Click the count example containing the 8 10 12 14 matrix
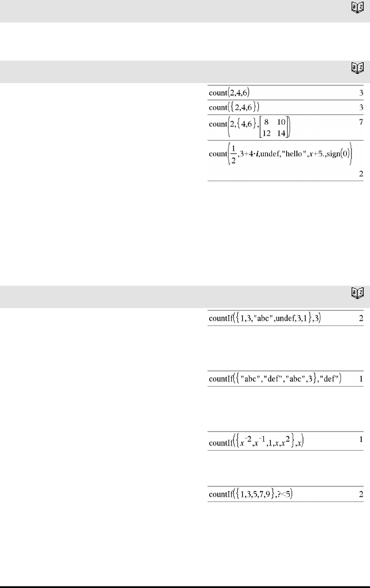 [250, 128]
